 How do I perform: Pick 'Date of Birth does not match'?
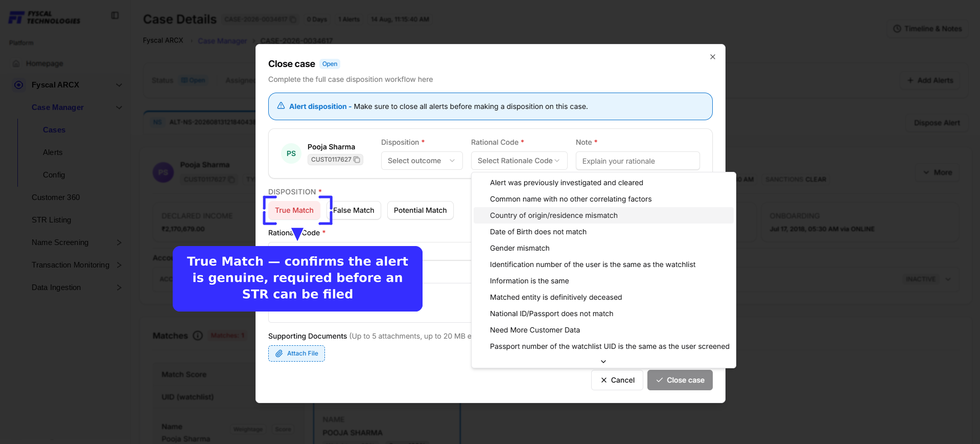coord(603,232)
